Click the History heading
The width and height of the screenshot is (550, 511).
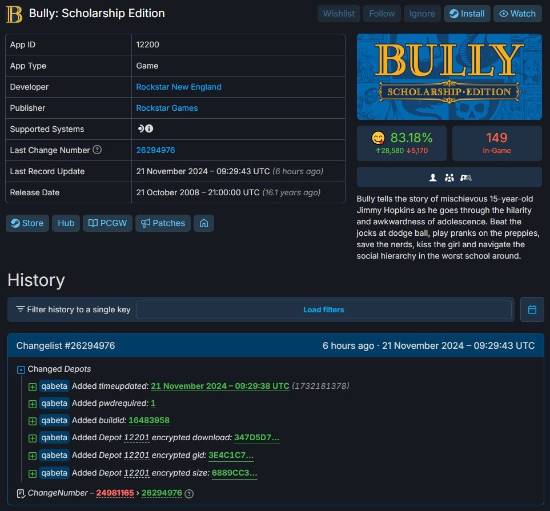(x=36, y=280)
